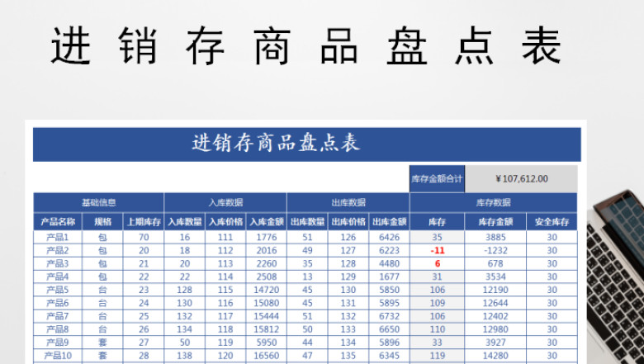Image resolution: width=644 pixels, height=364 pixels.
Task: Select 入库金额 cell 15812
Action: 267,329
